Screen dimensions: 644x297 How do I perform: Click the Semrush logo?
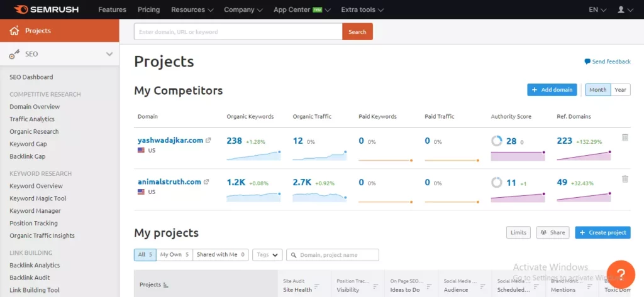click(46, 9)
